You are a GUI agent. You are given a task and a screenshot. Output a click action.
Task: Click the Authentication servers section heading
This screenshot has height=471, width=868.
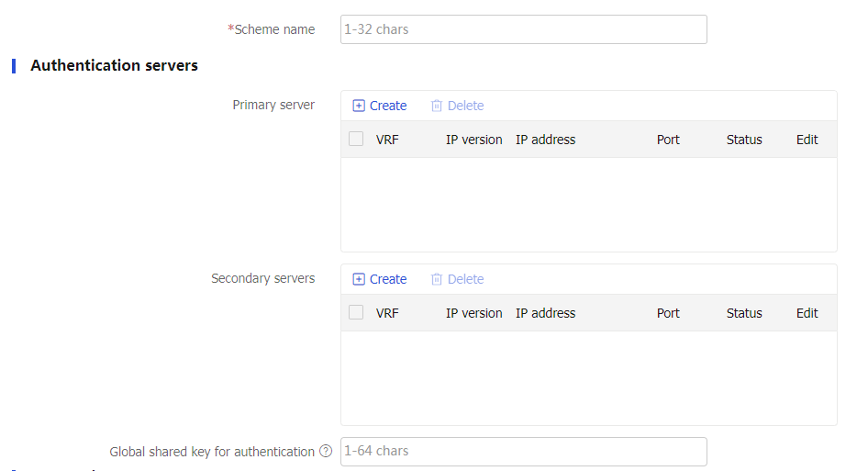114,65
